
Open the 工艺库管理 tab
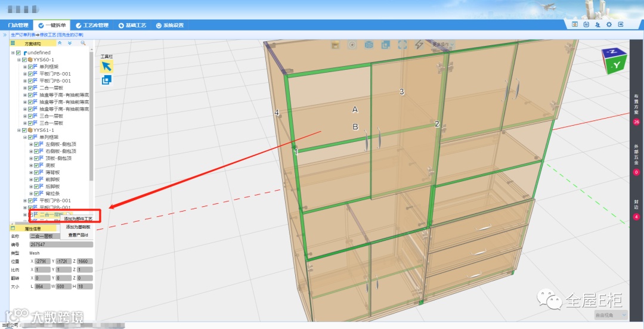(92, 25)
